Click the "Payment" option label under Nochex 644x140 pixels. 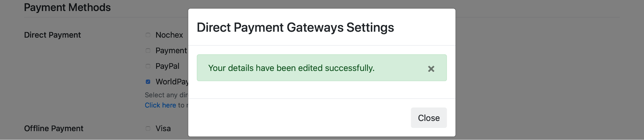(171, 51)
